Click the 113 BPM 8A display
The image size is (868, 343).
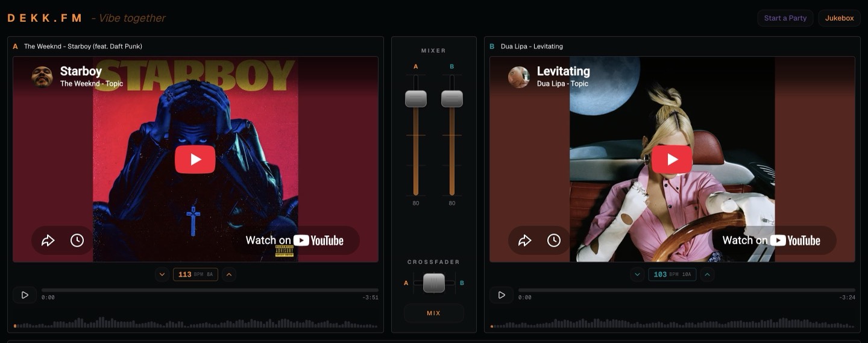tap(195, 275)
